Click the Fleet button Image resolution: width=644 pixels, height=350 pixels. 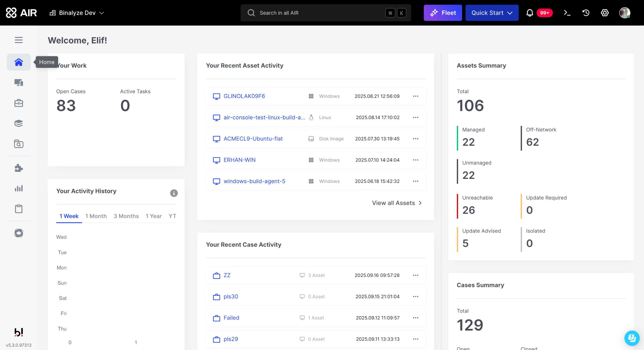click(443, 13)
